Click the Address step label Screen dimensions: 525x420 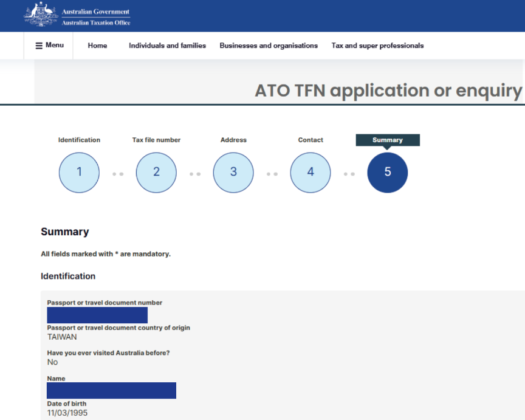click(x=233, y=140)
